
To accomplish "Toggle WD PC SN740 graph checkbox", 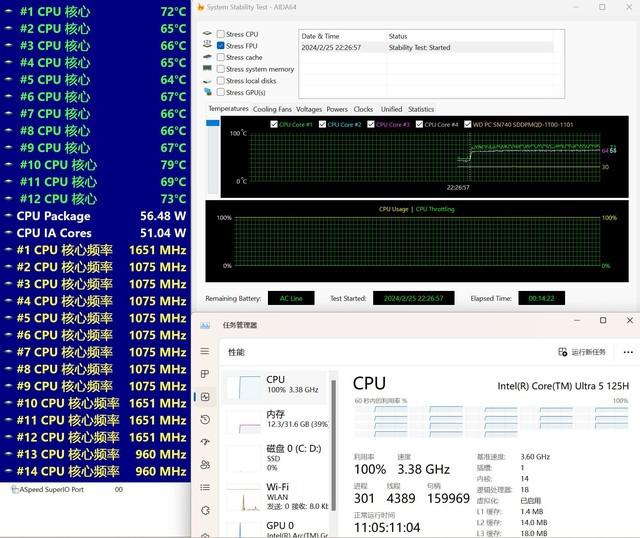I will point(468,124).
